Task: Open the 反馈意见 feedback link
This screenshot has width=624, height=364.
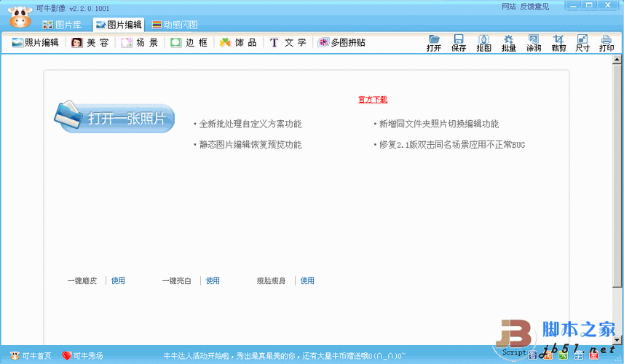Action: [534, 7]
